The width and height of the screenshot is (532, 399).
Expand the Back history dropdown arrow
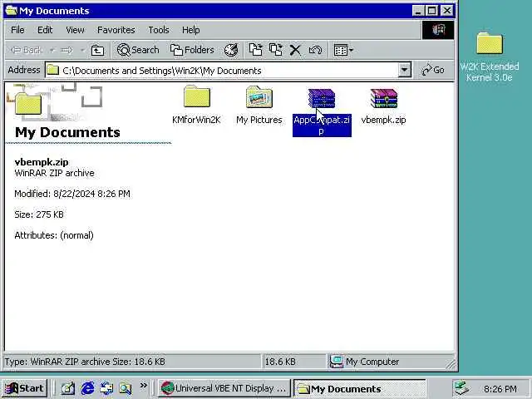click(52, 50)
